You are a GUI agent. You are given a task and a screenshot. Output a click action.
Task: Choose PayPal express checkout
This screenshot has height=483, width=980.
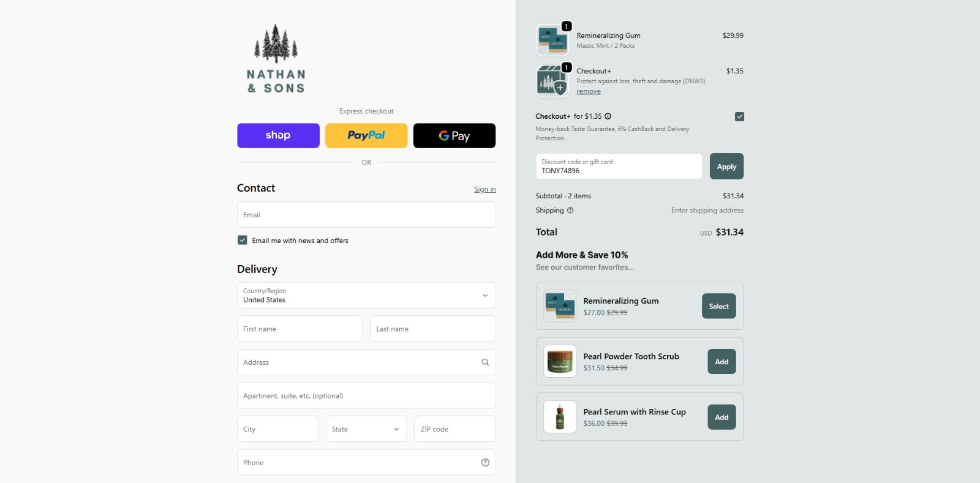pos(366,136)
